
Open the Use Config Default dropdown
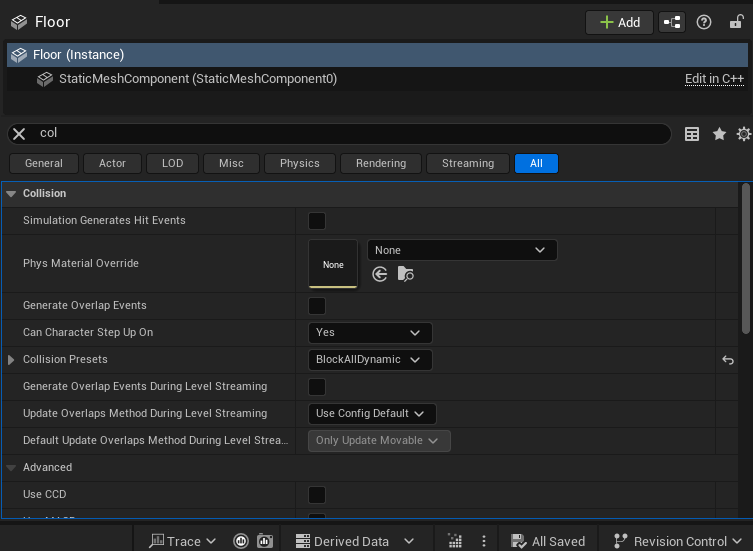[x=372, y=414]
